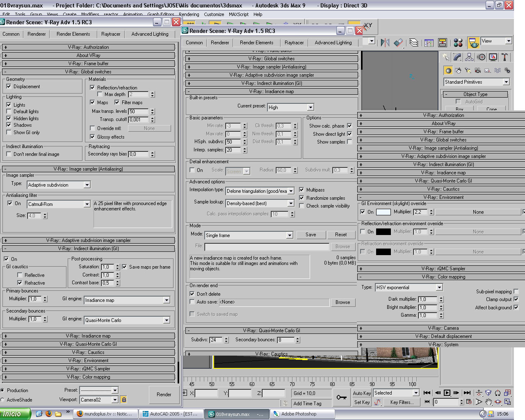This screenshot has height=420, width=525.
Task: Go to the start frame
Action: (x=427, y=393)
